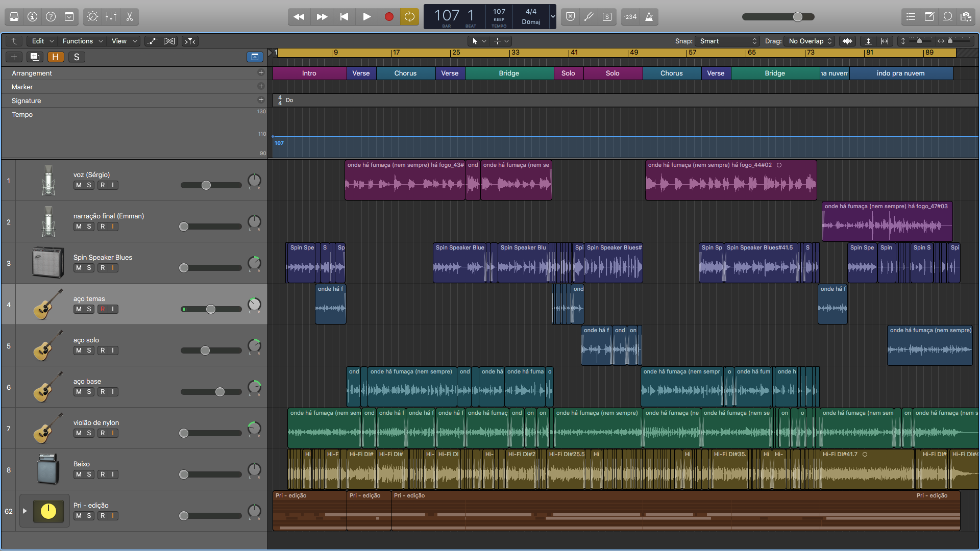Viewport: 980px width, 551px height.
Task: Open the Snap Smart dropdown
Action: [728, 41]
